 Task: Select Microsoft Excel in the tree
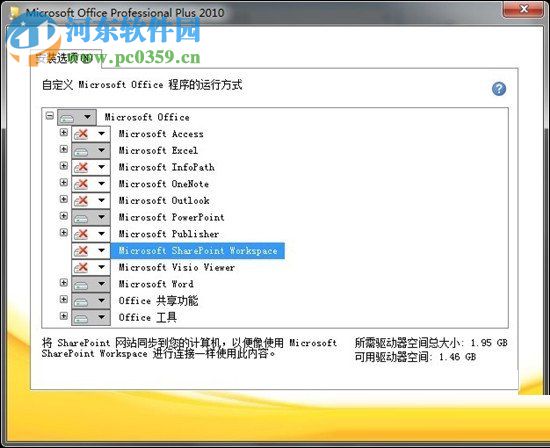coord(158,151)
